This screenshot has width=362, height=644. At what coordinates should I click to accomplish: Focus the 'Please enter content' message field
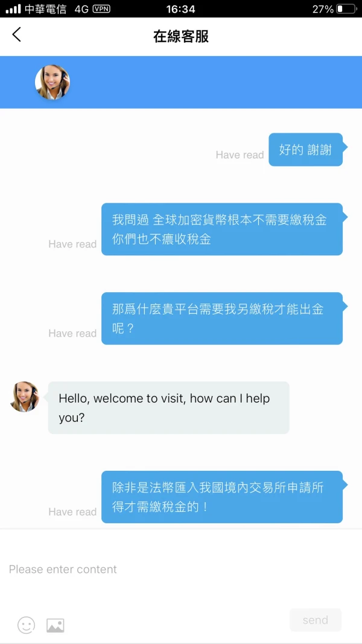pos(181,569)
